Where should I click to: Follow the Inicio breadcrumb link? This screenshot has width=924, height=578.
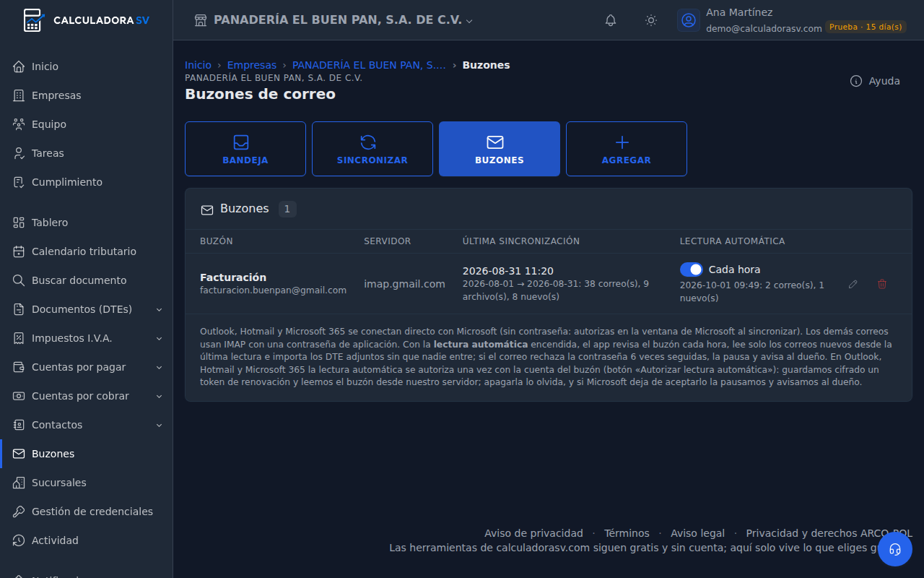click(199, 65)
